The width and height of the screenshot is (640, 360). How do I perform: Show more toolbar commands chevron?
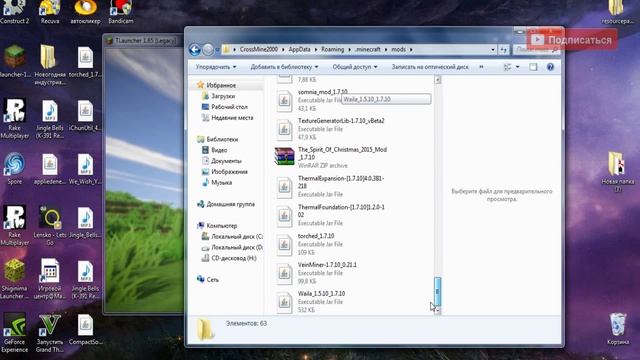tap(481, 67)
